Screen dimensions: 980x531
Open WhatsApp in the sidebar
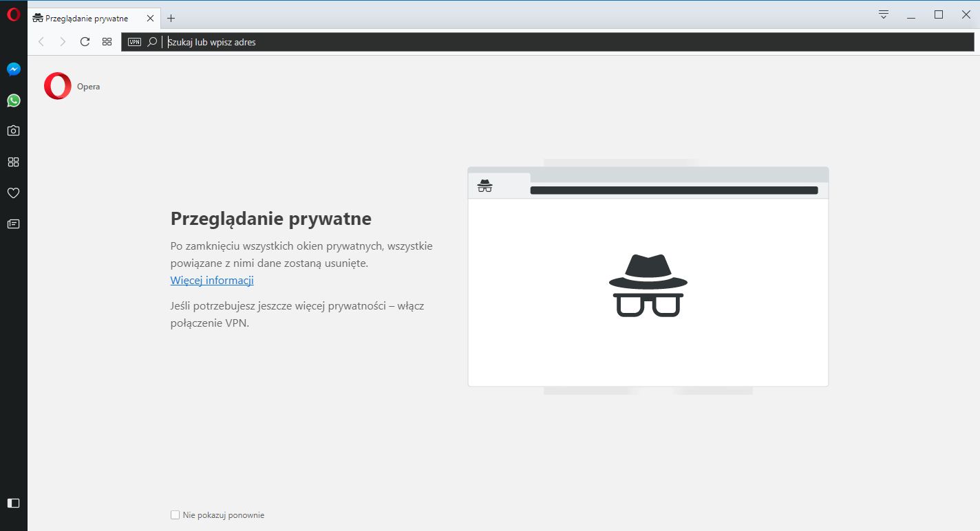tap(13, 100)
